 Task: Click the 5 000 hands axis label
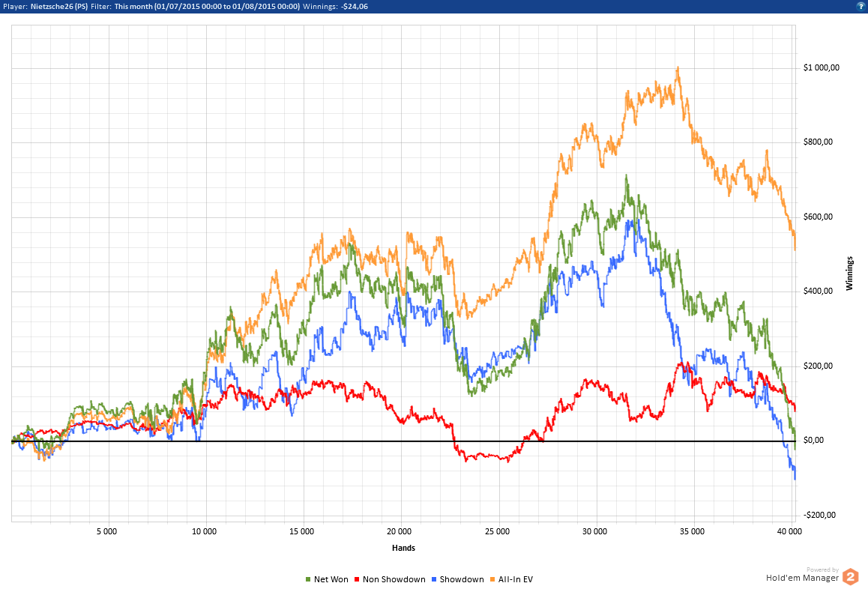pos(107,531)
